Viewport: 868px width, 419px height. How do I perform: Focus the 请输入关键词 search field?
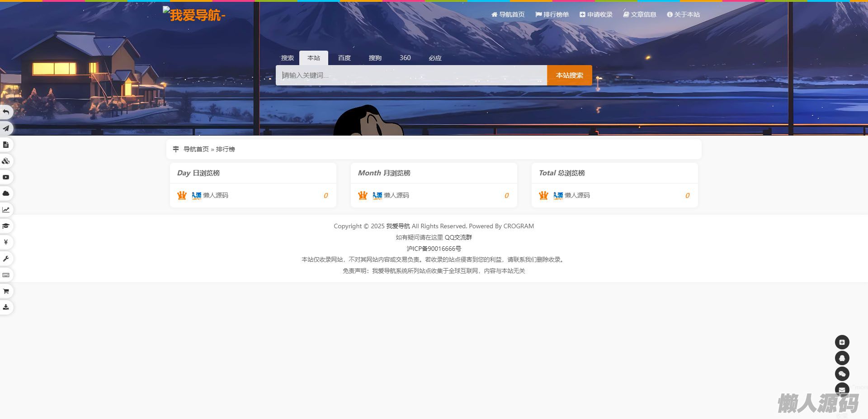[411, 75]
